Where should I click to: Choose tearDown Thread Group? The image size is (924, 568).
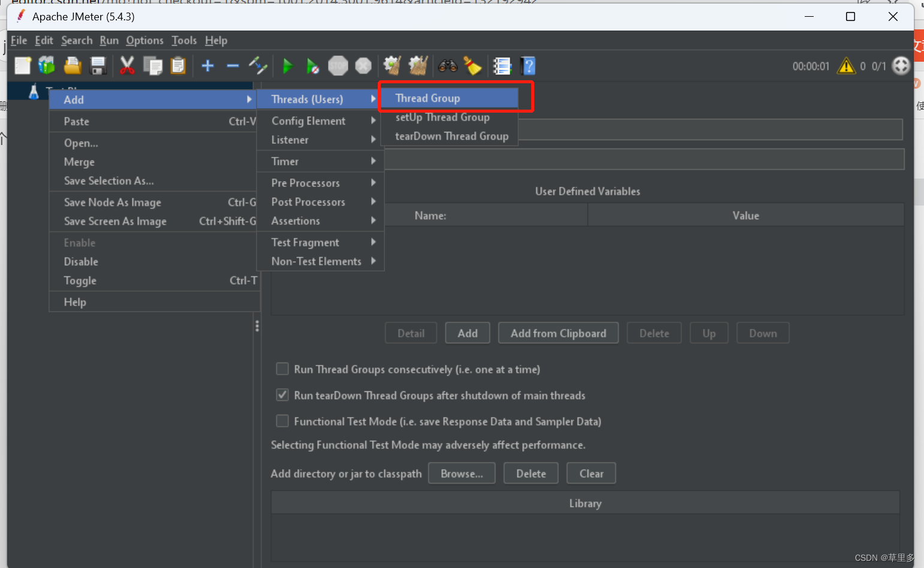pyautogui.click(x=449, y=136)
